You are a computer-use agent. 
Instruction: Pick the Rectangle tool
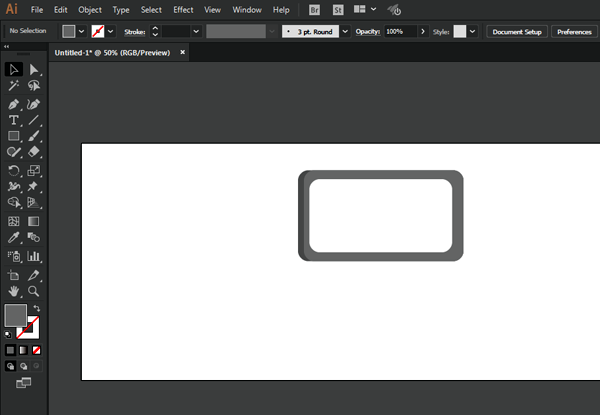tap(14, 136)
